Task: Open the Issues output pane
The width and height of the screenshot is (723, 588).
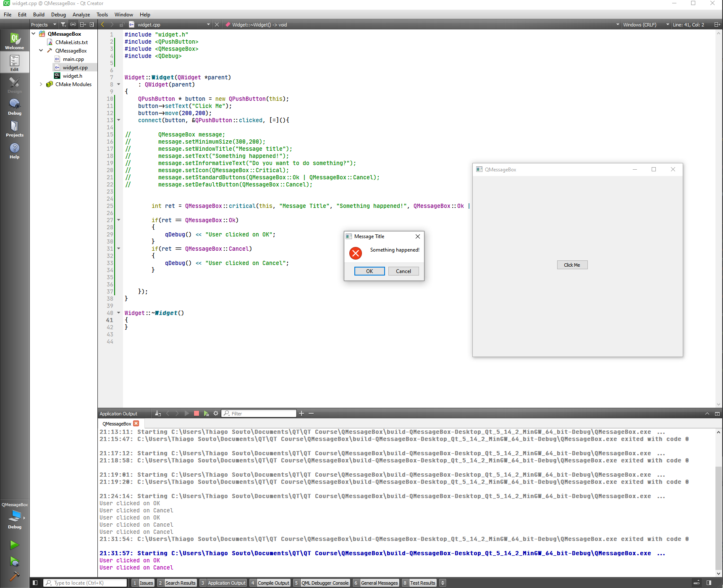Action: click(x=143, y=583)
